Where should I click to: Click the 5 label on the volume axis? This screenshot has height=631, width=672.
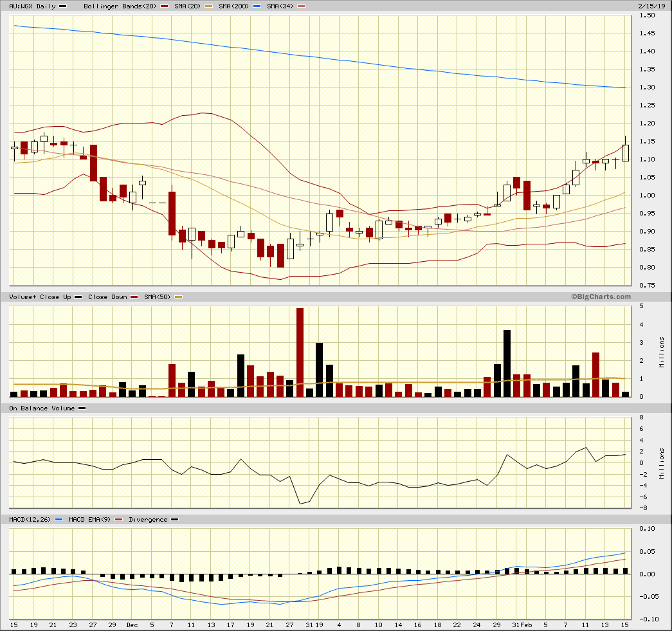(642, 306)
